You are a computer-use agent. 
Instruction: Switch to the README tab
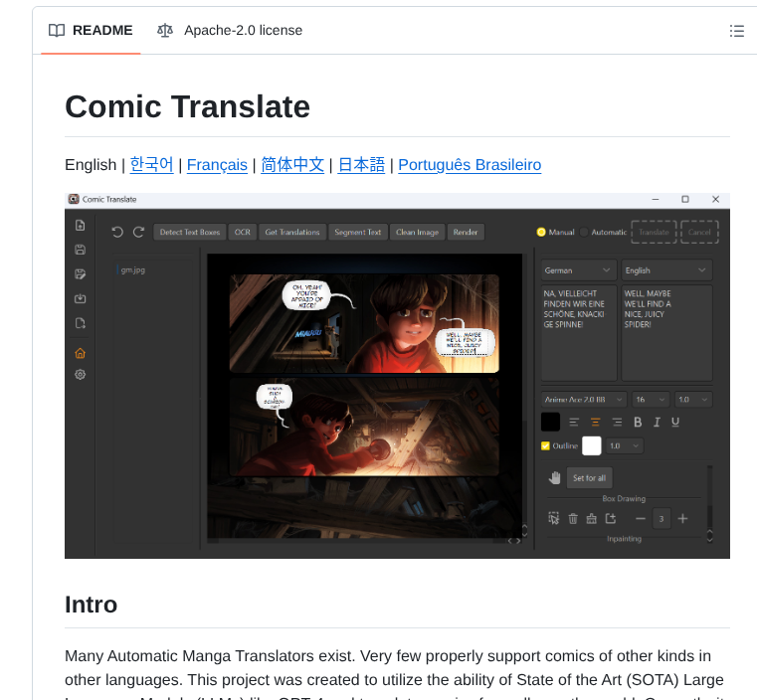pos(91,31)
